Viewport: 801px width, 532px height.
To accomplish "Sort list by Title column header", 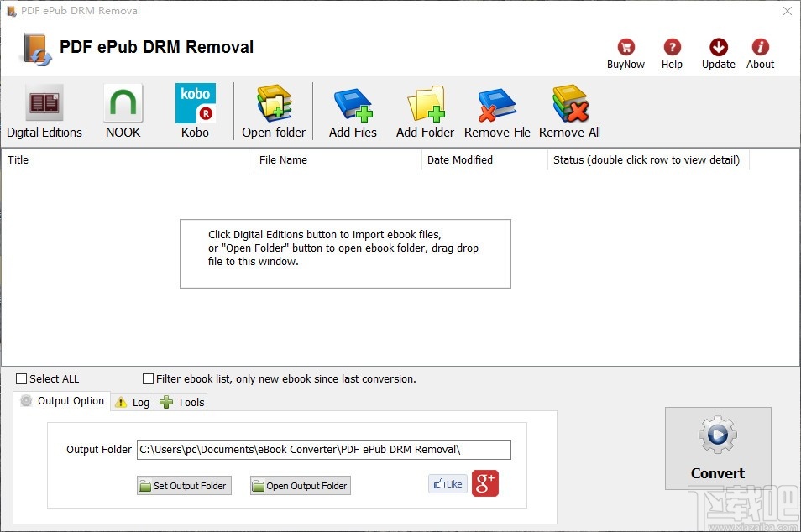I will 128,159.
